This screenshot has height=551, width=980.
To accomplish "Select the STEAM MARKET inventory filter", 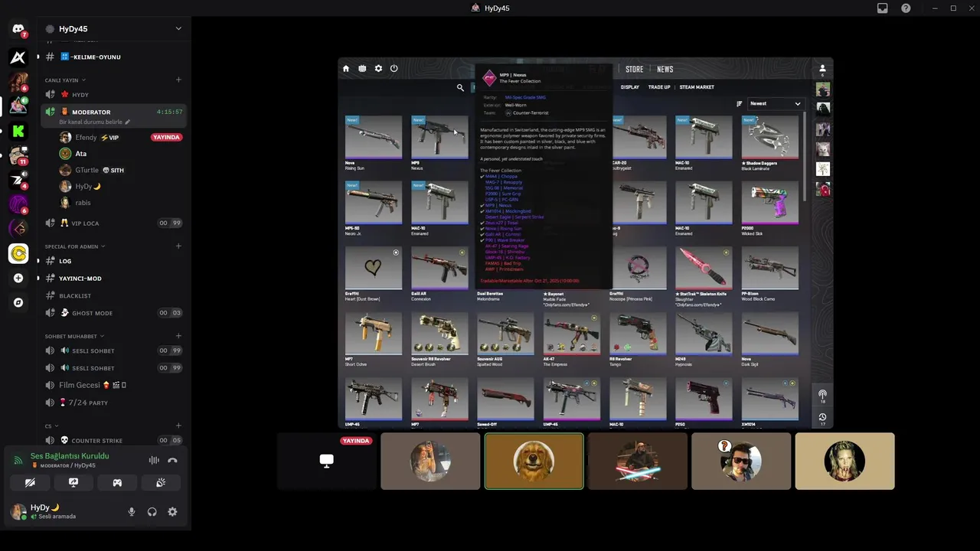I will 697,87.
